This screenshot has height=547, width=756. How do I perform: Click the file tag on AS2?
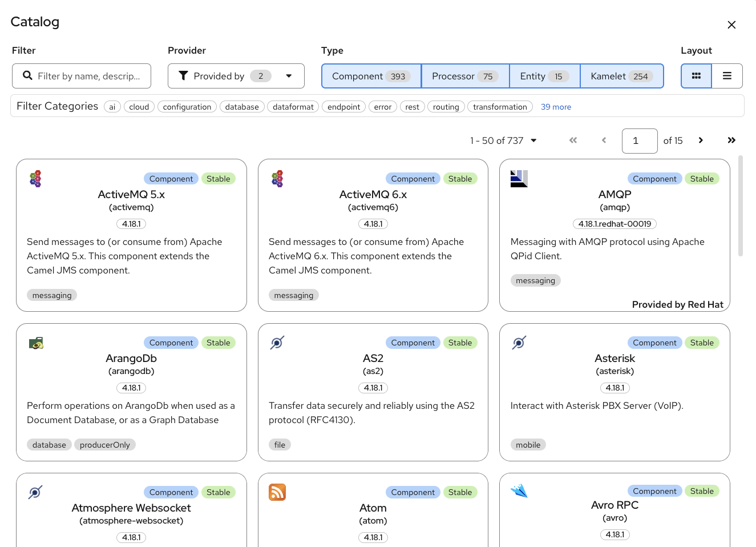tap(280, 445)
